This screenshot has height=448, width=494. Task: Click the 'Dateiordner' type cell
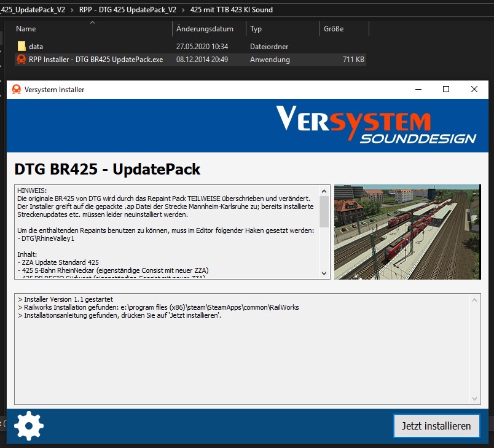tap(269, 47)
